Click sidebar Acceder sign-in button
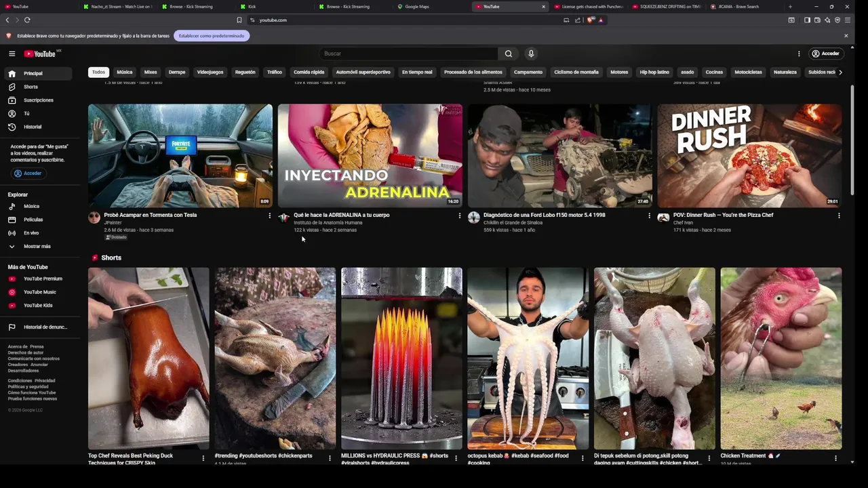The image size is (868, 488). tap(28, 174)
